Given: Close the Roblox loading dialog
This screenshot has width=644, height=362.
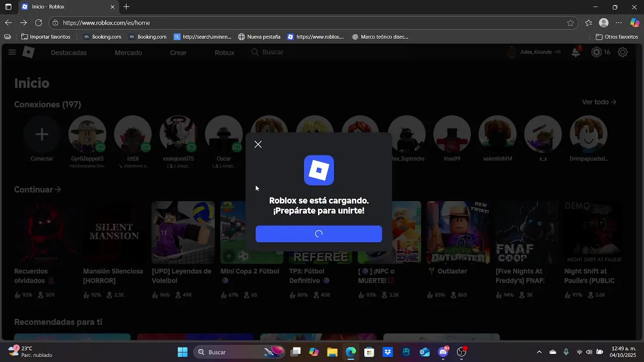Looking at the screenshot, I should (x=258, y=144).
